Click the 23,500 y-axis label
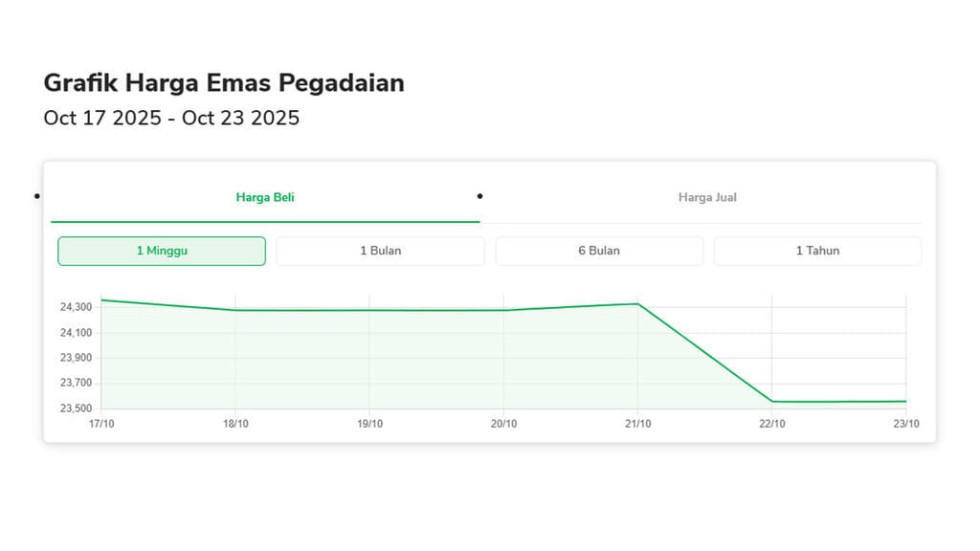Viewport: 980px width, 551px height. tap(77, 408)
